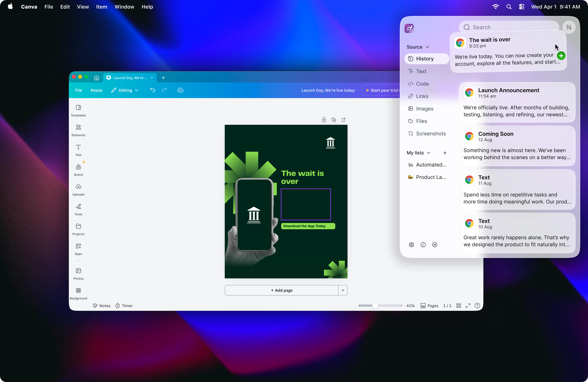Viewport: 588px width, 382px height.
Task: Open the Timer in the bottom bar
Action: (124, 306)
